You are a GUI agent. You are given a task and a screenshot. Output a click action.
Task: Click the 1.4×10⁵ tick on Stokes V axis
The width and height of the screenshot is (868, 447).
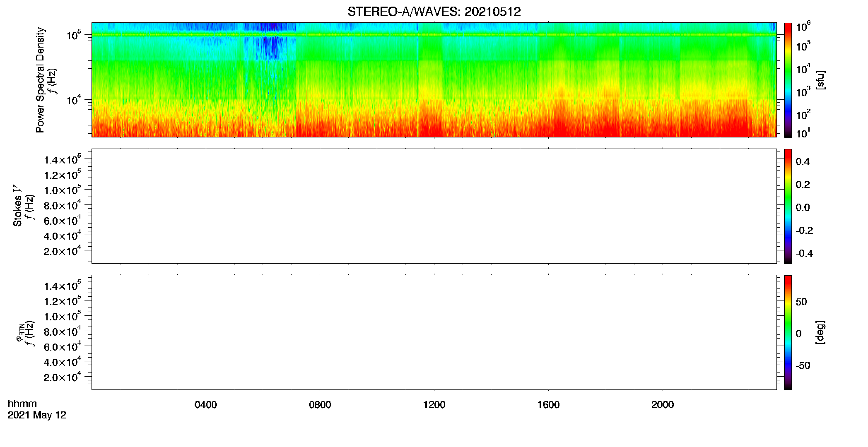(x=63, y=159)
